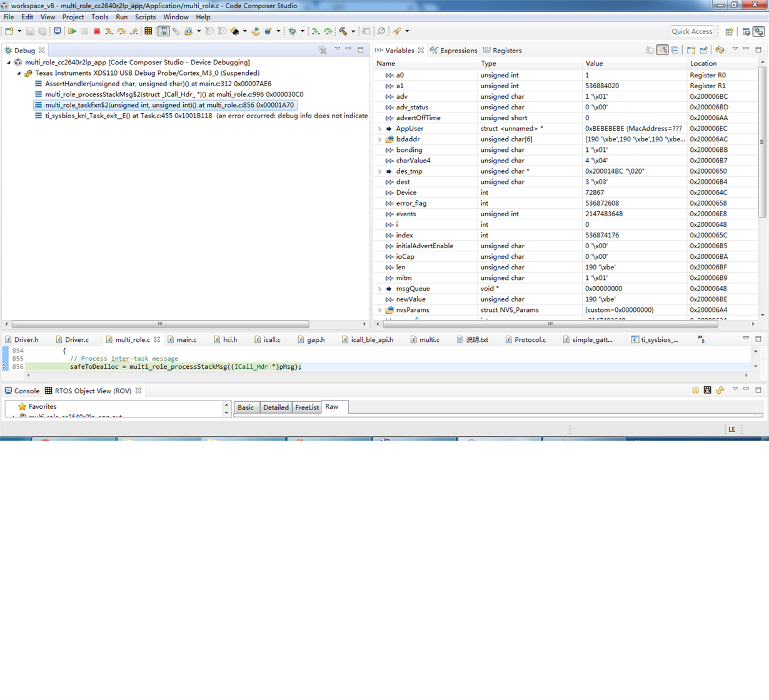The image size is (769, 700).
Task: Click the Save All toolbar icon
Action: pyautogui.click(x=42, y=31)
